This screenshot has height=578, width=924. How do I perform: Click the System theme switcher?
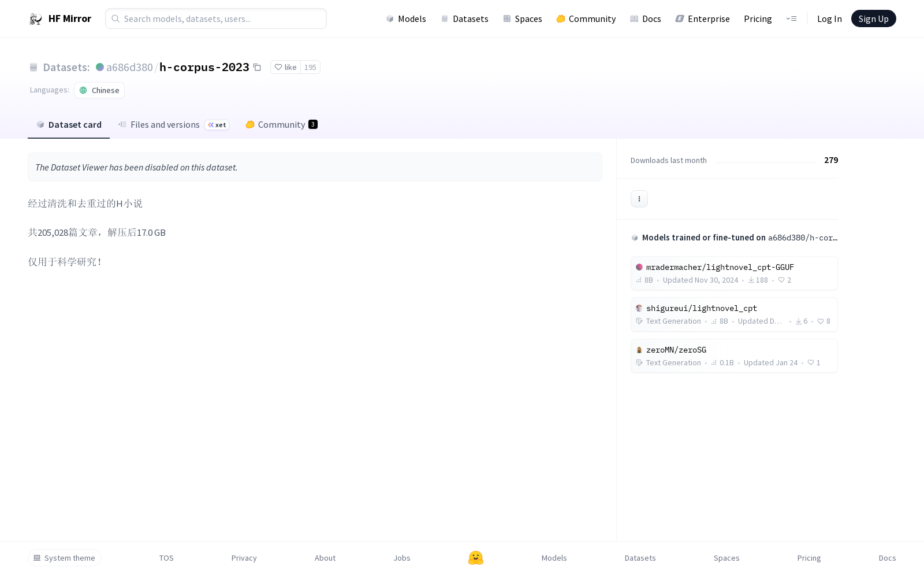coord(65,558)
